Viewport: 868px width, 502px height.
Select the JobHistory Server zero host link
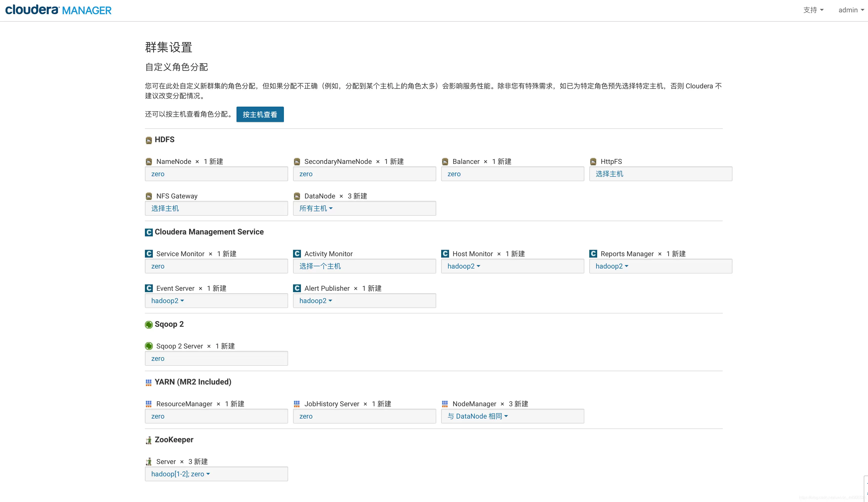(x=306, y=417)
